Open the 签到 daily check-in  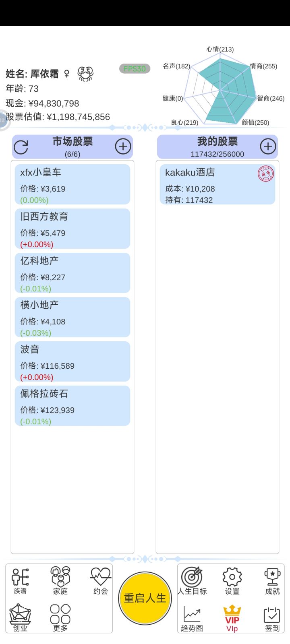272,619
